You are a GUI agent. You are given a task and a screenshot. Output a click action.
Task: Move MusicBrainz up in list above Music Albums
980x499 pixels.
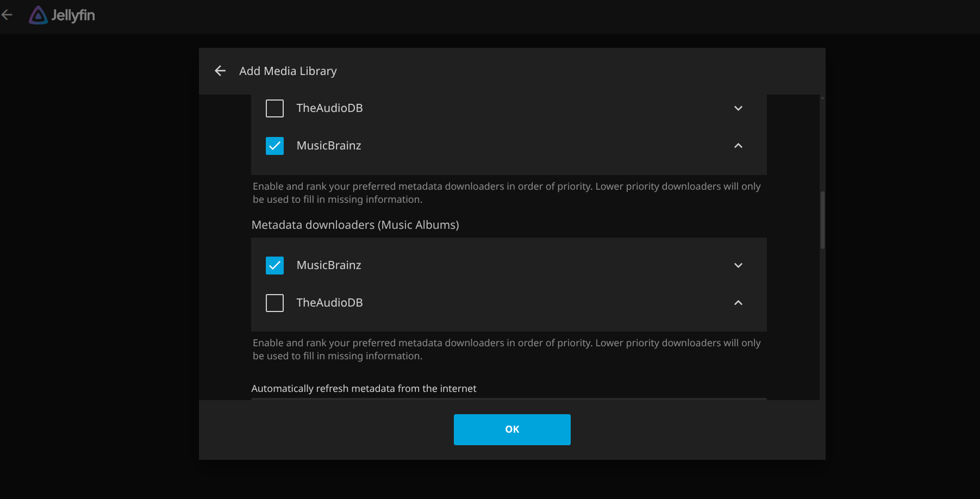pos(738,146)
